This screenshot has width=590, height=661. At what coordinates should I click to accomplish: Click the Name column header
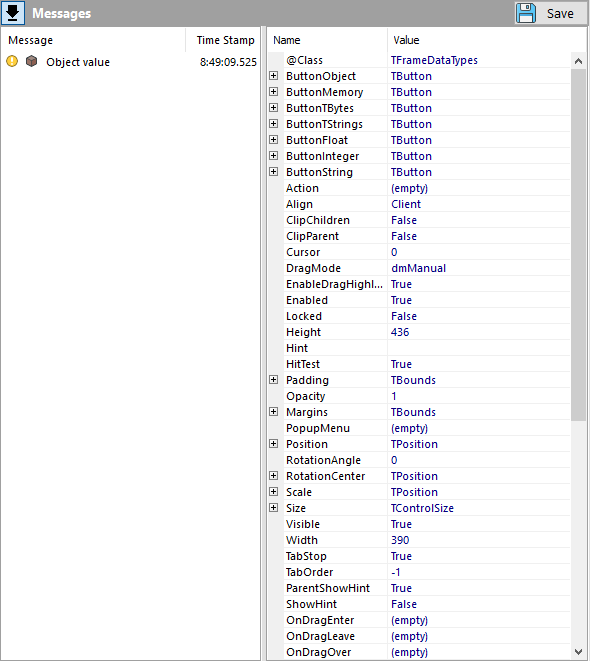(327, 40)
